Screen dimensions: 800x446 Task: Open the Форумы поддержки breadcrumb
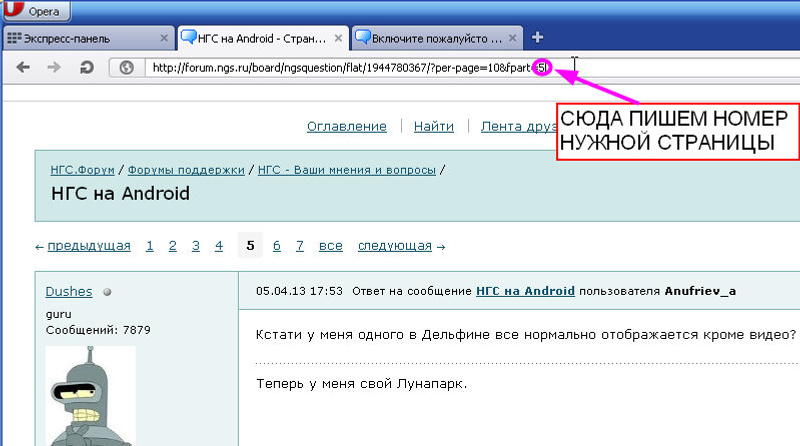(186, 170)
